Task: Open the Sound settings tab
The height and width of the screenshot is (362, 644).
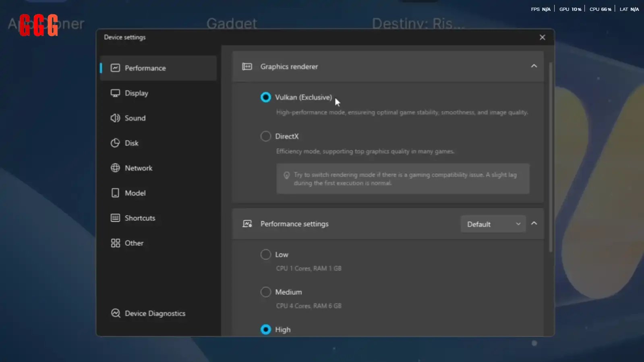Action: pyautogui.click(x=158, y=118)
